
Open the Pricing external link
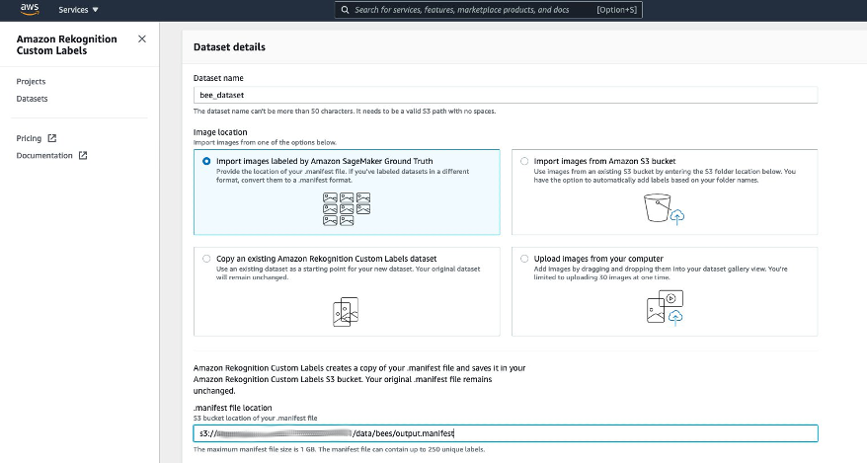click(x=29, y=138)
